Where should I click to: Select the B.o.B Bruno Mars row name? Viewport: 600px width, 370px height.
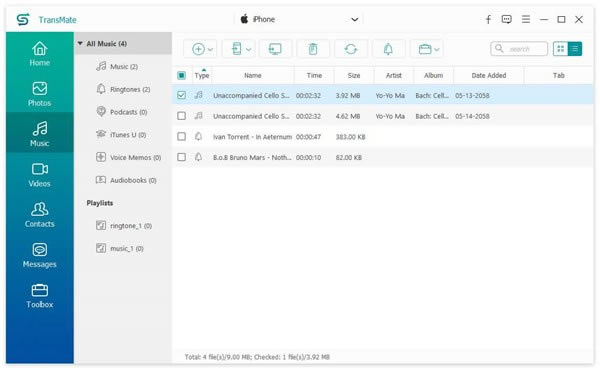pos(252,157)
